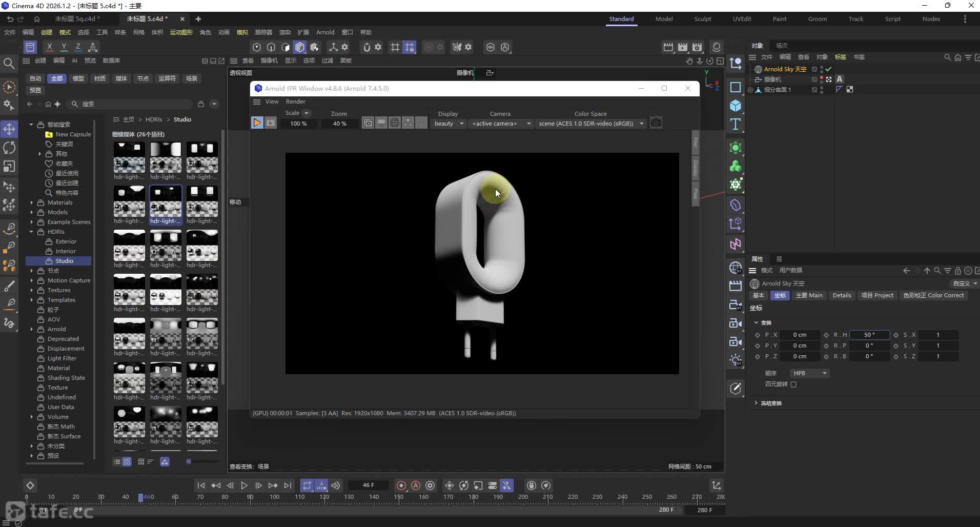
Task: Toggle the Y axis lock
Action: click(x=64, y=47)
